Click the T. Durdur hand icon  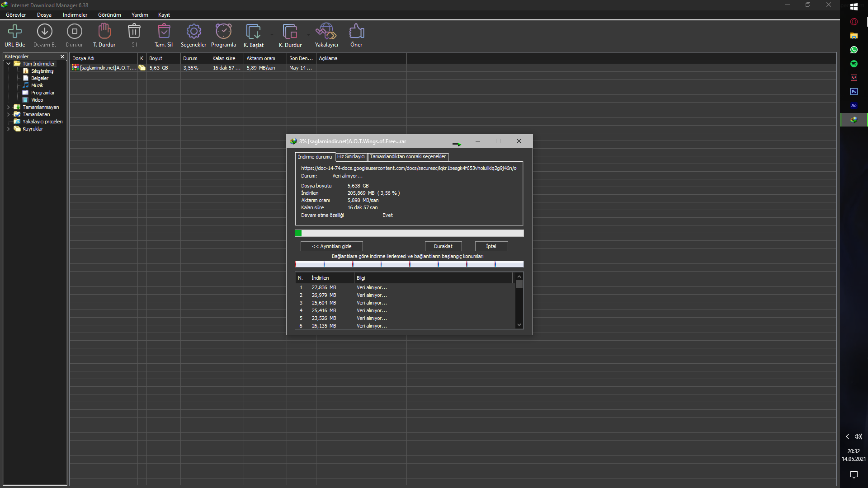click(104, 32)
